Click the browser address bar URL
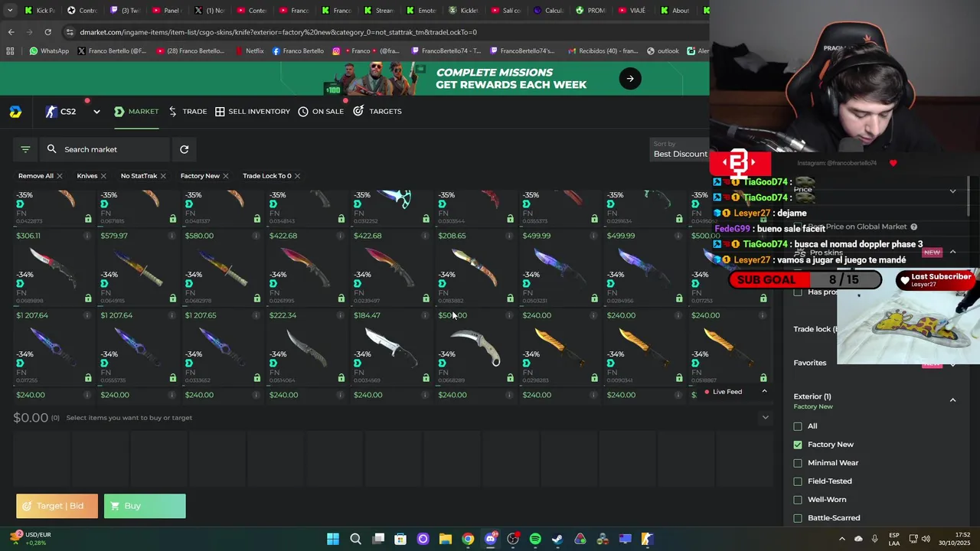 (x=279, y=32)
